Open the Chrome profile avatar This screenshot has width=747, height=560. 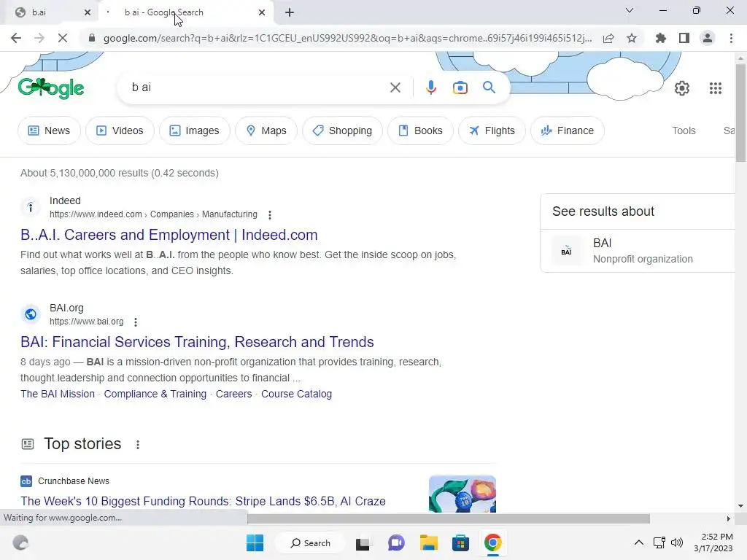click(708, 38)
